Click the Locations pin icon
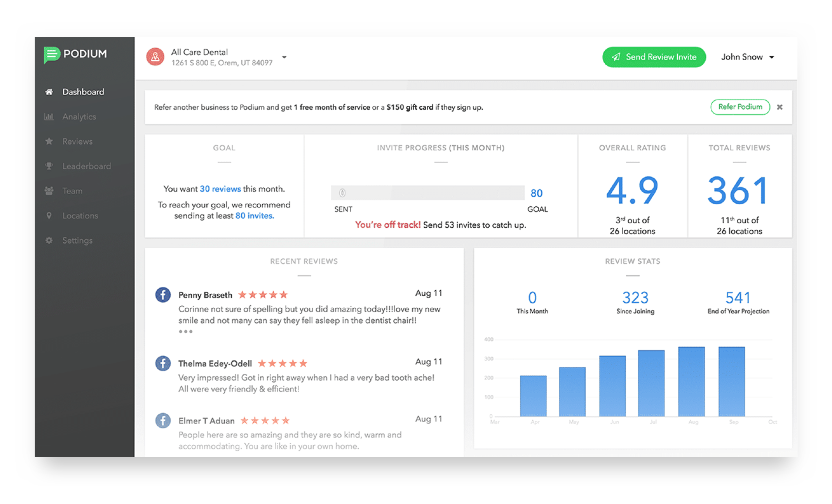The height and width of the screenshot is (504, 832). [x=49, y=216]
